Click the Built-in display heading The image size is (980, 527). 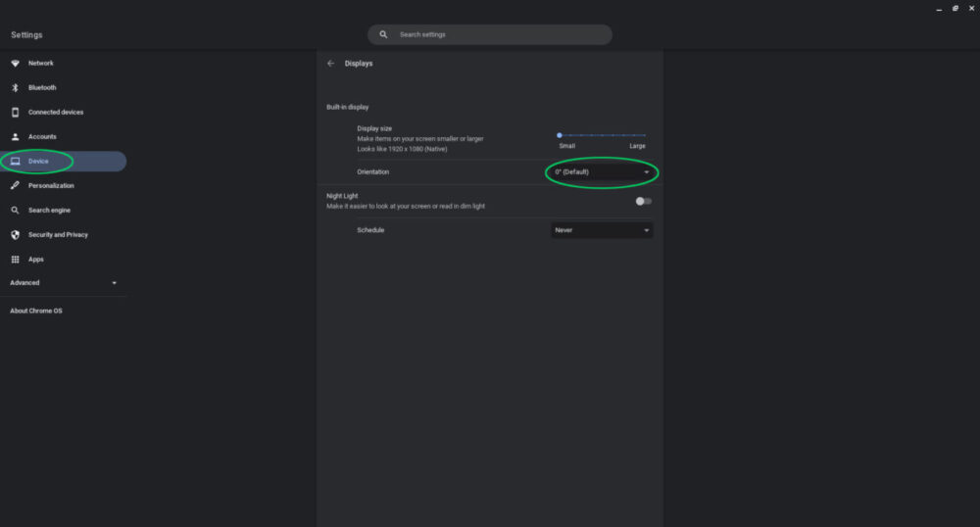pos(348,108)
